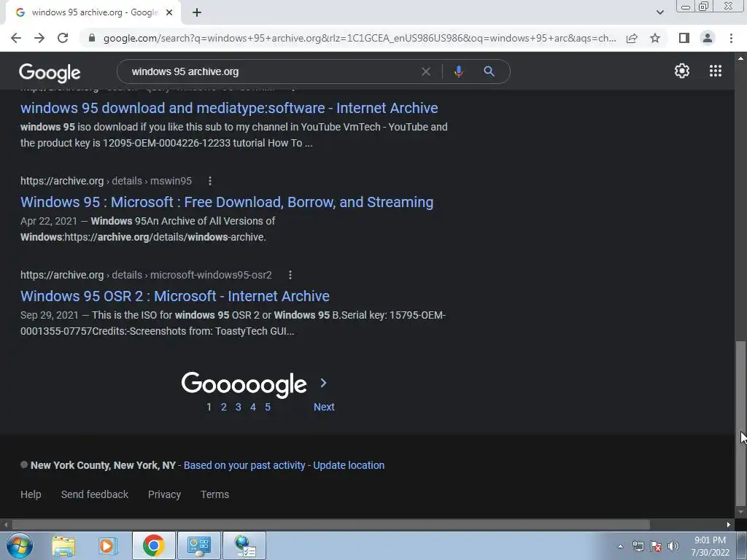Click the Action Center flag tray icon
747x560 pixels.
click(x=656, y=546)
